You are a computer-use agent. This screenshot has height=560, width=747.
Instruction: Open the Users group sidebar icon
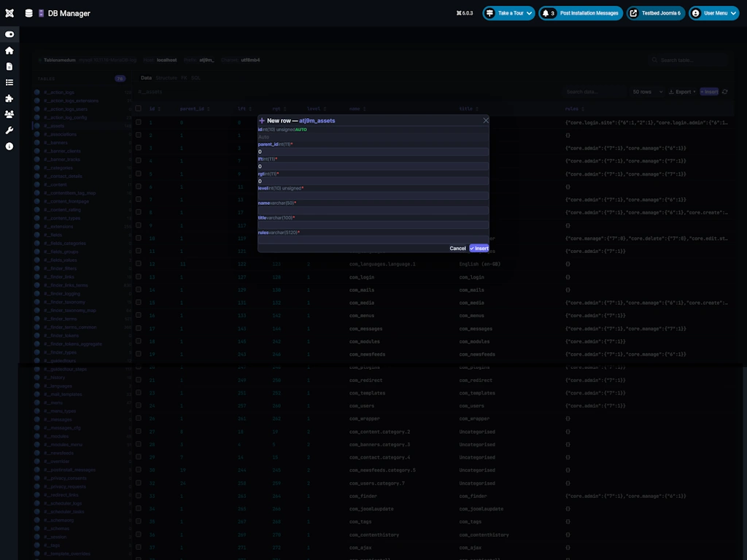tap(9, 114)
